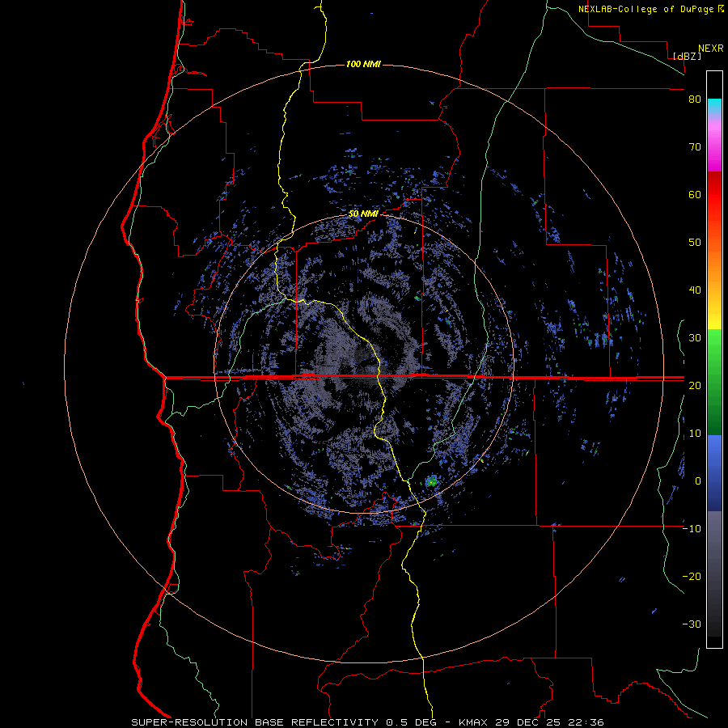Click the -10 value on the dBZ scale
Viewport: 728px width, 728px height.
click(x=692, y=528)
